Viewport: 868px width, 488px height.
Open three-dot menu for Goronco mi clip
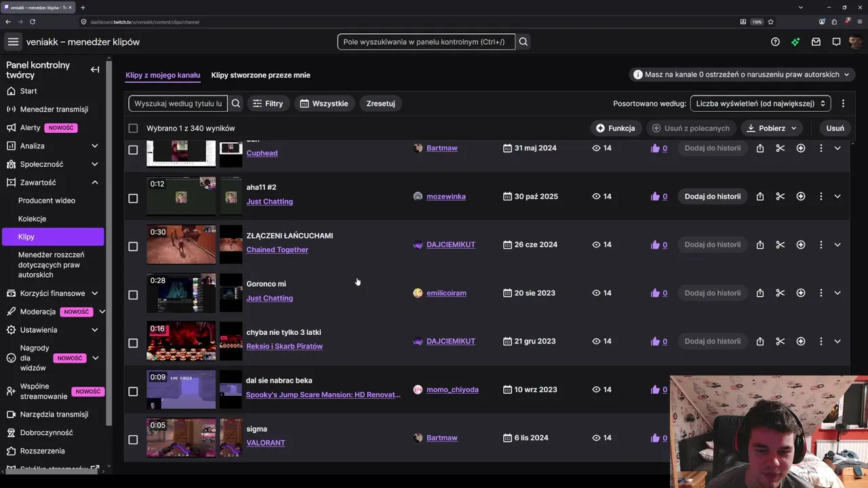click(821, 293)
